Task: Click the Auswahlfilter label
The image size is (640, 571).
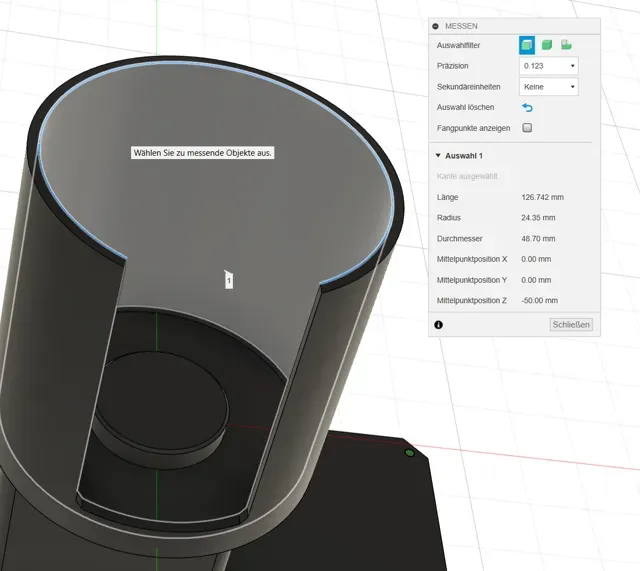Action: 458,45
